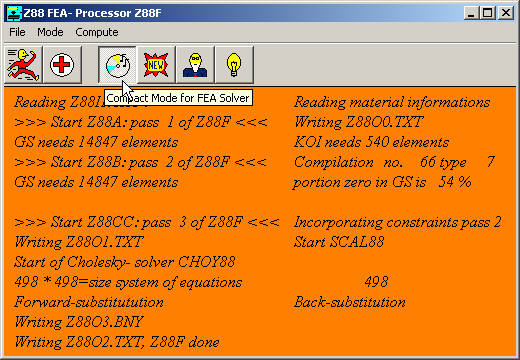Click the "Compact Mode for FEA Solver" tooltip
This screenshot has width=520, height=360.
(178, 98)
